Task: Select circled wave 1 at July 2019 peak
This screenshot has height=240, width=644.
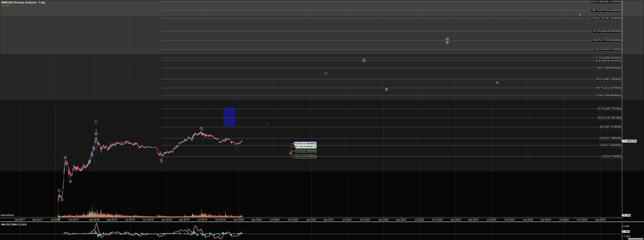Action: pos(201,129)
